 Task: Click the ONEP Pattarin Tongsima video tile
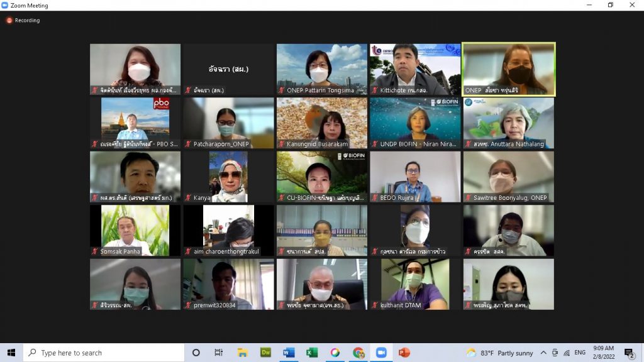pyautogui.click(x=321, y=69)
